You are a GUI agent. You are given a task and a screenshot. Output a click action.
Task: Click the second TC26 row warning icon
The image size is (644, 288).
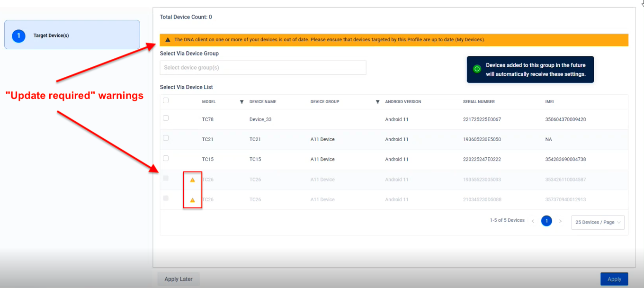pos(192,200)
